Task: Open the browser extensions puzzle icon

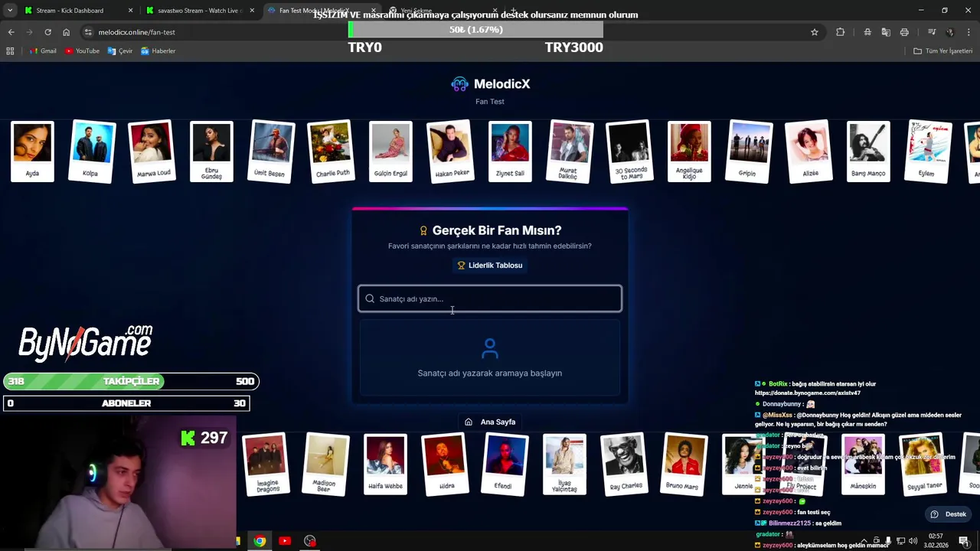Action: click(x=840, y=32)
